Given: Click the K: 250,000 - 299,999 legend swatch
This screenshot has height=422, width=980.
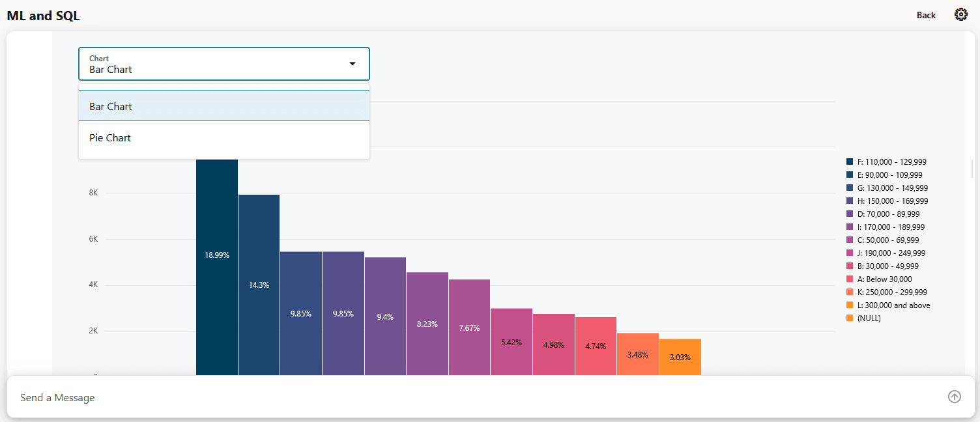Looking at the screenshot, I should click(x=850, y=292).
